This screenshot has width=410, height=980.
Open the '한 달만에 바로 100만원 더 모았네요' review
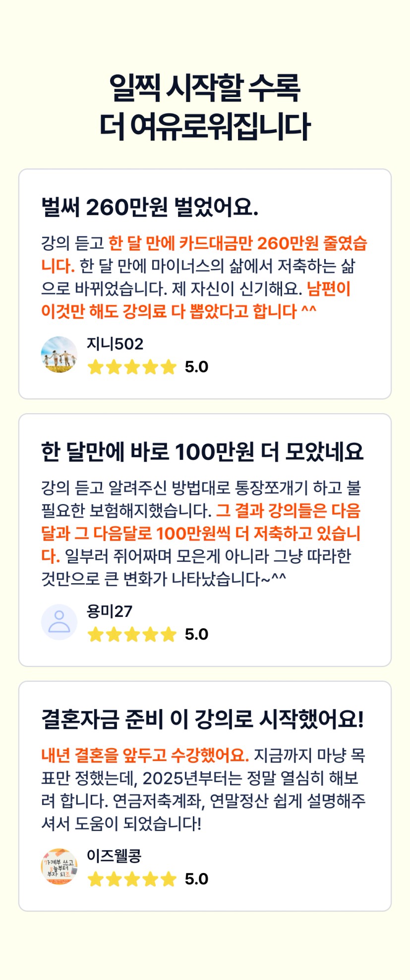click(202, 452)
